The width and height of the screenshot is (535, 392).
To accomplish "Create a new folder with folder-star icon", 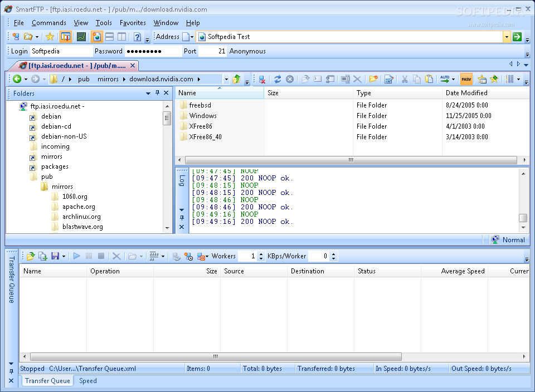I will pyautogui.click(x=373, y=79).
